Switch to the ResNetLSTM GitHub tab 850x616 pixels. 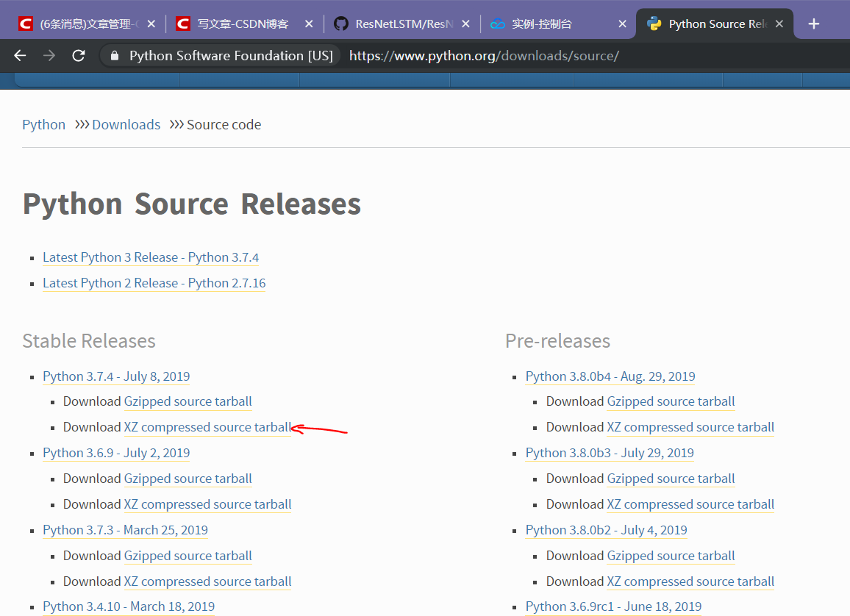tap(401, 24)
